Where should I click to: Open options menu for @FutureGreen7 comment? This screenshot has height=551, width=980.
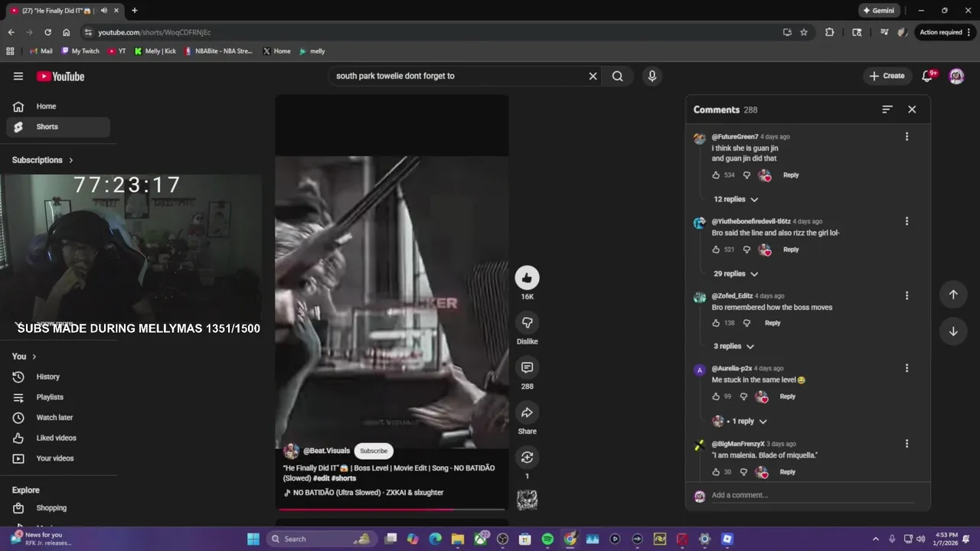pyautogui.click(x=906, y=136)
